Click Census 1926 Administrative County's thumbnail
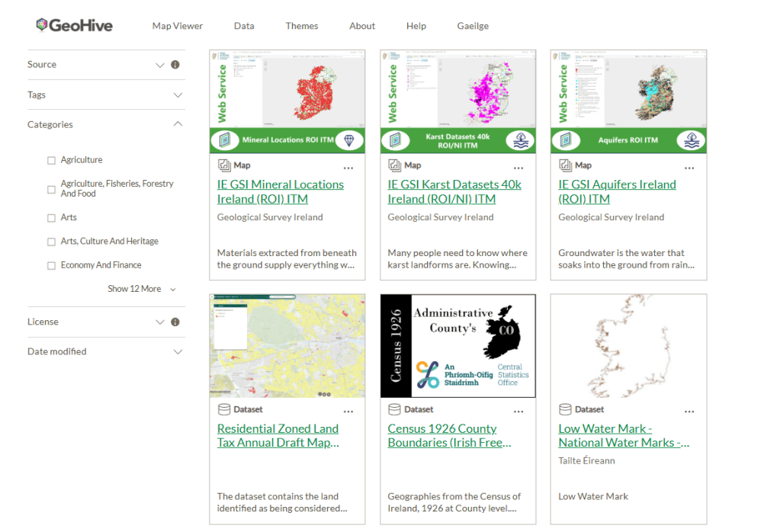The image size is (780, 532). click(458, 346)
